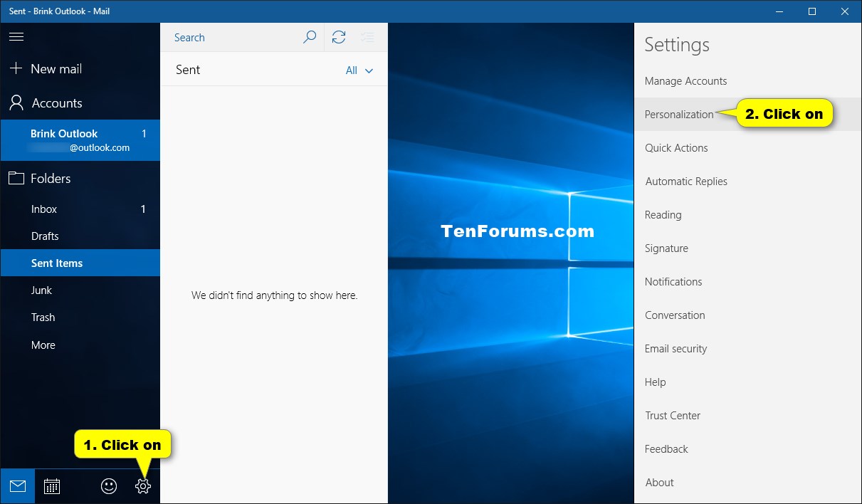This screenshot has width=862, height=504.
Task: Click into the Search box
Action: pos(228,38)
